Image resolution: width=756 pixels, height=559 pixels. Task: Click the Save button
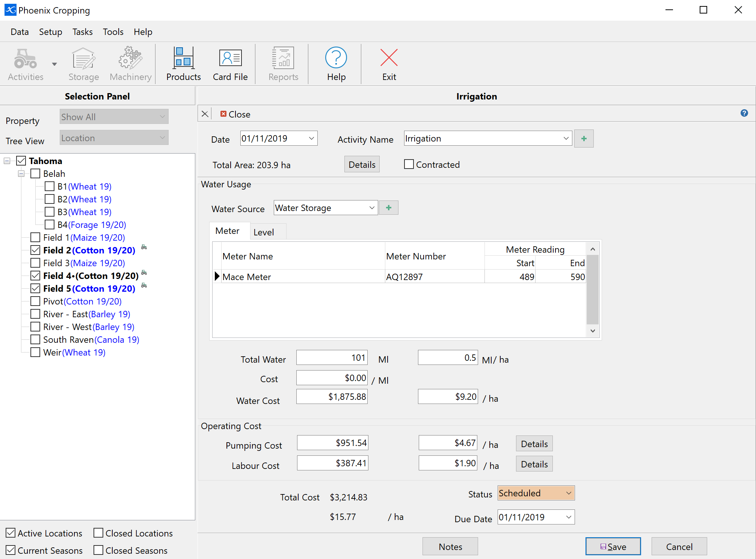[613, 547]
